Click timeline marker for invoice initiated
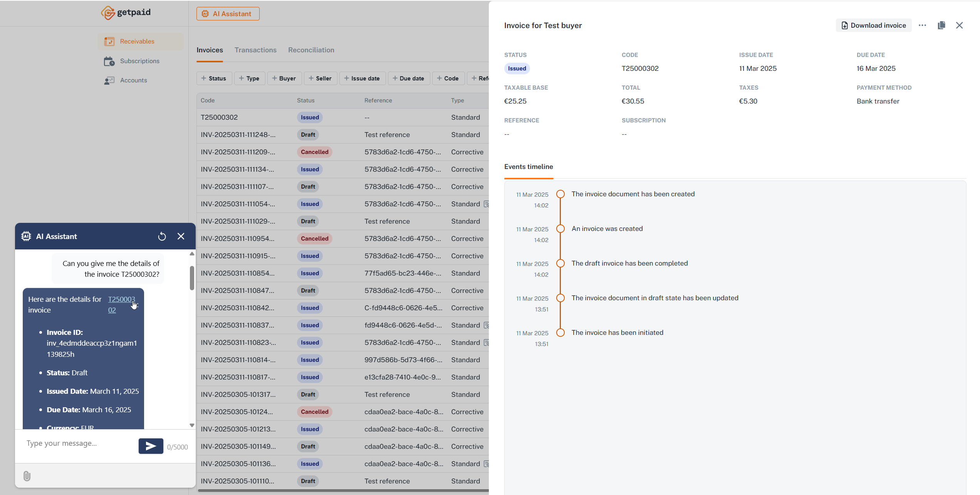The image size is (980, 495). coord(560,333)
